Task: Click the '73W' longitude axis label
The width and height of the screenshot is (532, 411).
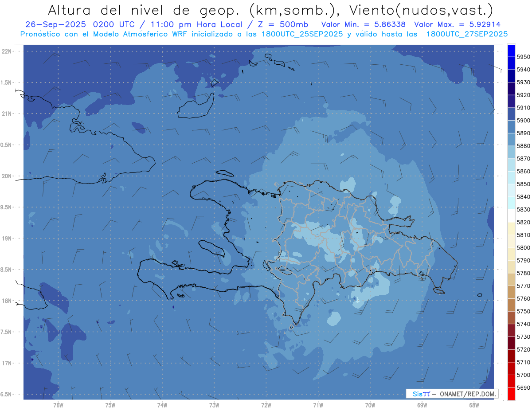Action: [x=214, y=405]
